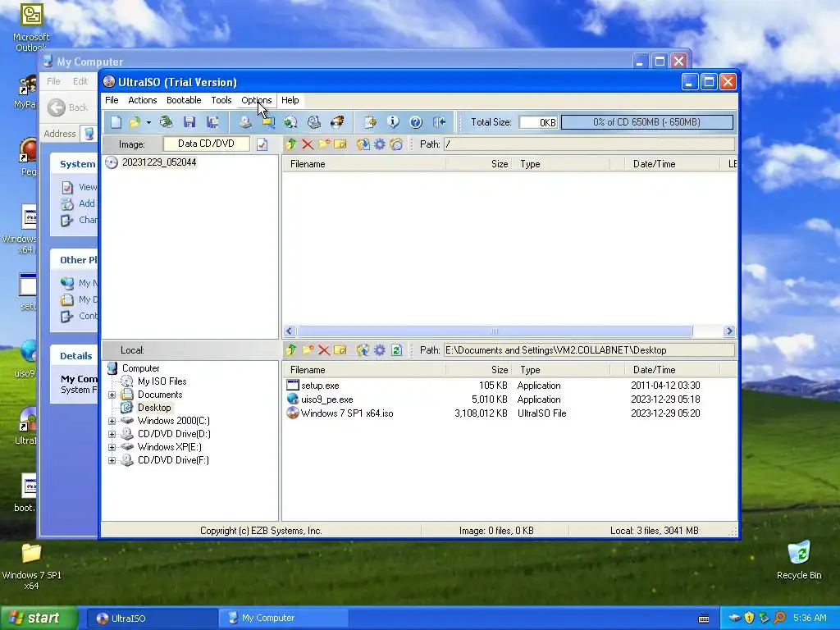840x630 pixels.
Task: Click the Filename column header in image list
Action: pyautogui.click(x=364, y=164)
